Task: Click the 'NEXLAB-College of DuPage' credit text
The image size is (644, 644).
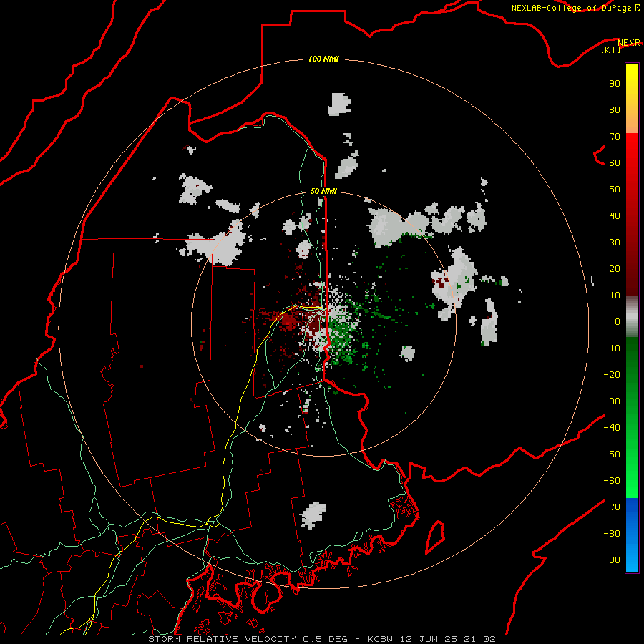Action: click(572, 8)
